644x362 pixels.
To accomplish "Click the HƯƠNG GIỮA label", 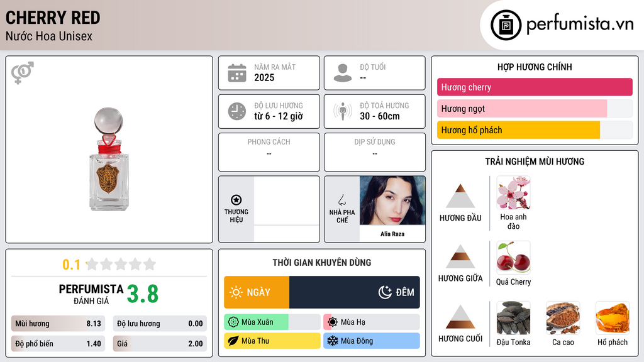I will pos(460,278).
